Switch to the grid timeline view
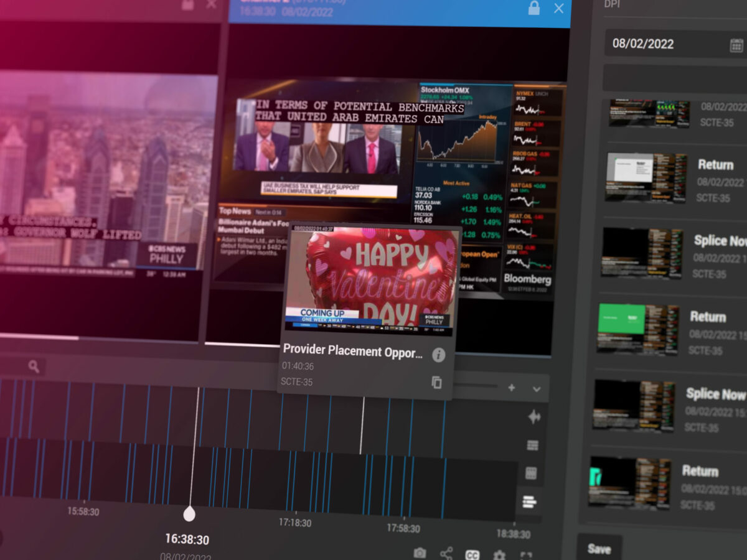 point(531,473)
